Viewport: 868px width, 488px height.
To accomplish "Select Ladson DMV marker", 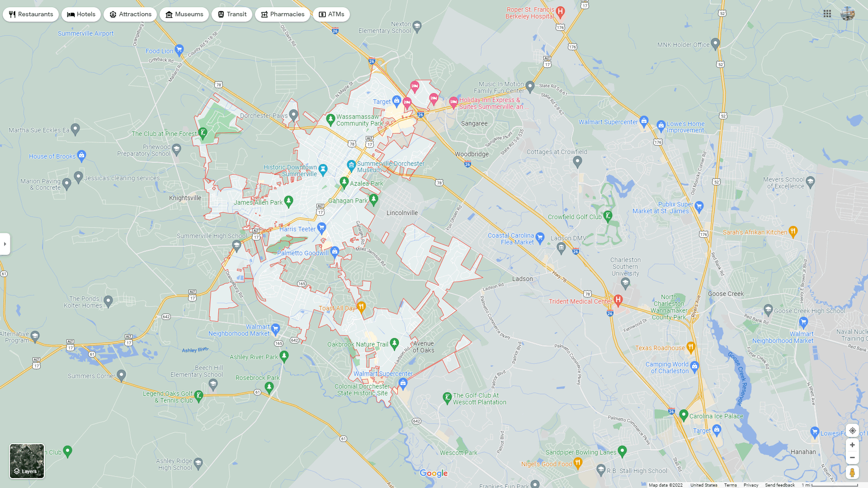I will [561, 247].
